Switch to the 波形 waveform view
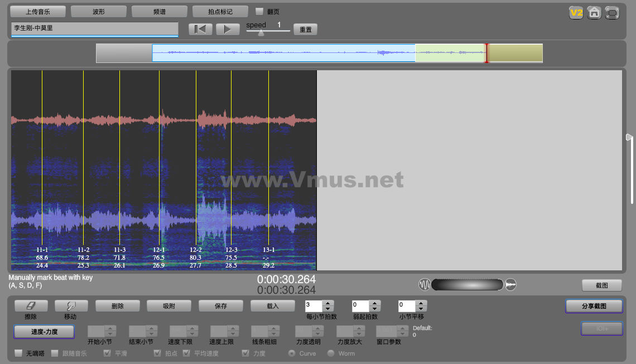 pyautogui.click(x=99, y=12)
